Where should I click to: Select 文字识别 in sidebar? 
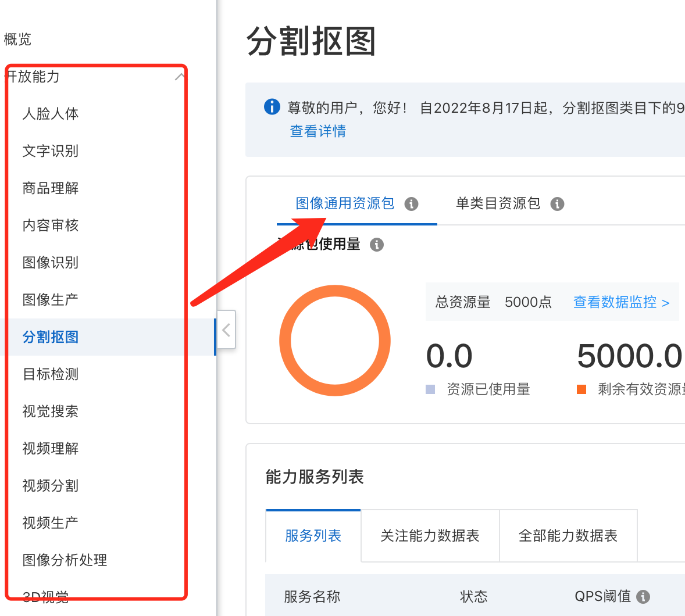pyautogui.click(x=50, y=151)
